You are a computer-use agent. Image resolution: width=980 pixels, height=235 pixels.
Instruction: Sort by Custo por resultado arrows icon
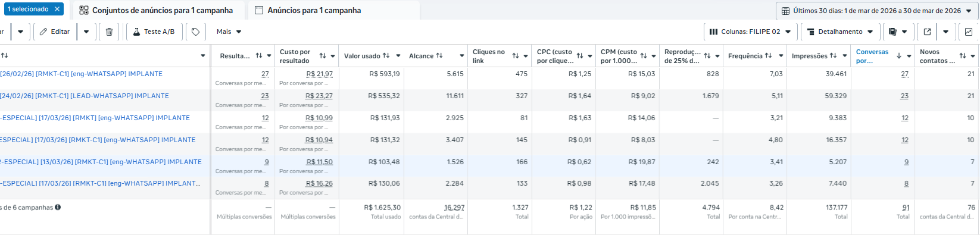[323, 56]
